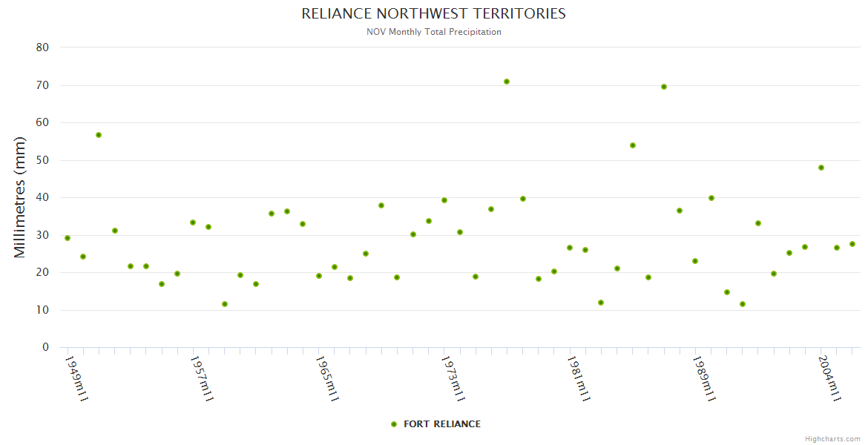868x445 pixels.
Task: Pick the data point near 54 mm
Action: [x=633, y=145]
